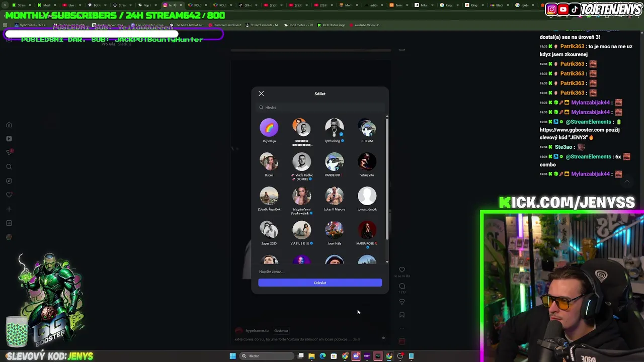Screen dimensions: 644x362
Task: Open Microsoft Store from taskbar
Action: [x=334, y=356]
